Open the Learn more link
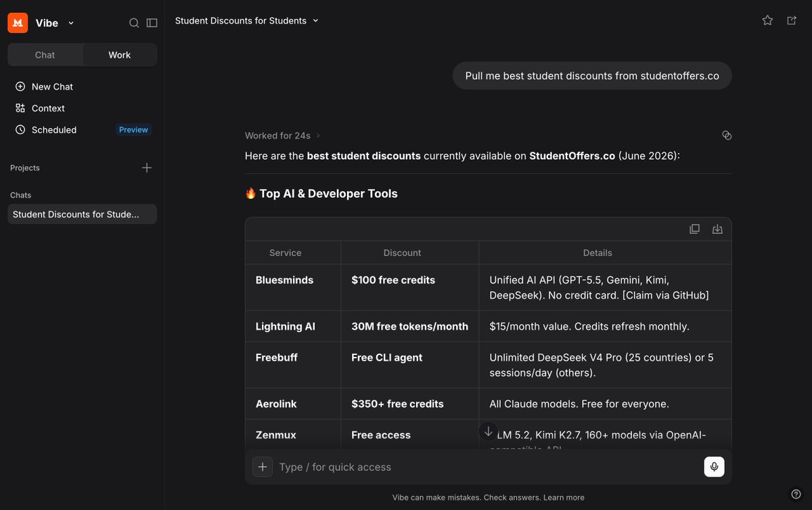Image resolution: width=812 pixels, height=510 pixels. point(564,497)
